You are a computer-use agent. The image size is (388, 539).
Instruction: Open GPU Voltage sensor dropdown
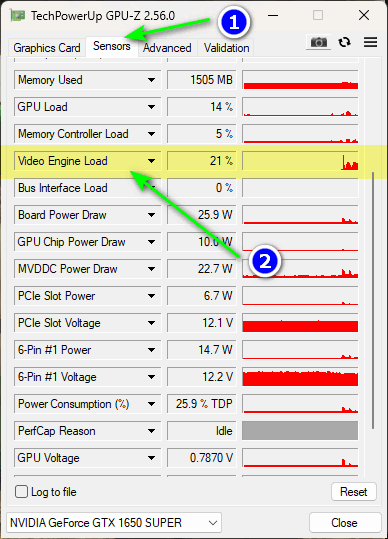(x=151, y=458)
